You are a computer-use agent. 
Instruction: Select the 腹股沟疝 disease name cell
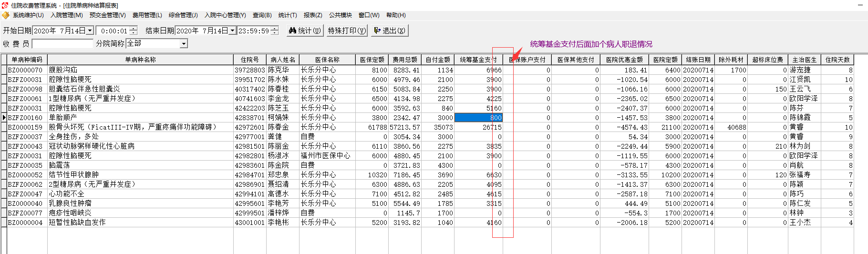tap(140, 70)
